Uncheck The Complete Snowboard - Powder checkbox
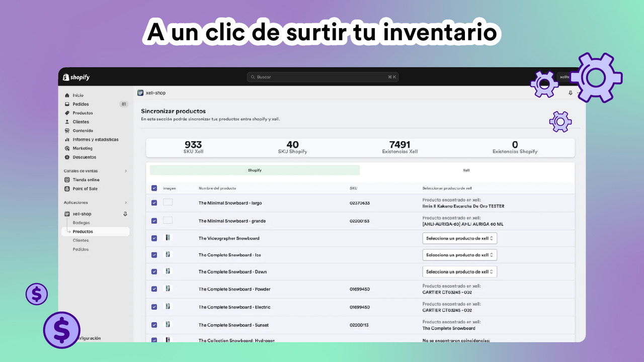This screenshot has height=362, width=644. [154, 289]
